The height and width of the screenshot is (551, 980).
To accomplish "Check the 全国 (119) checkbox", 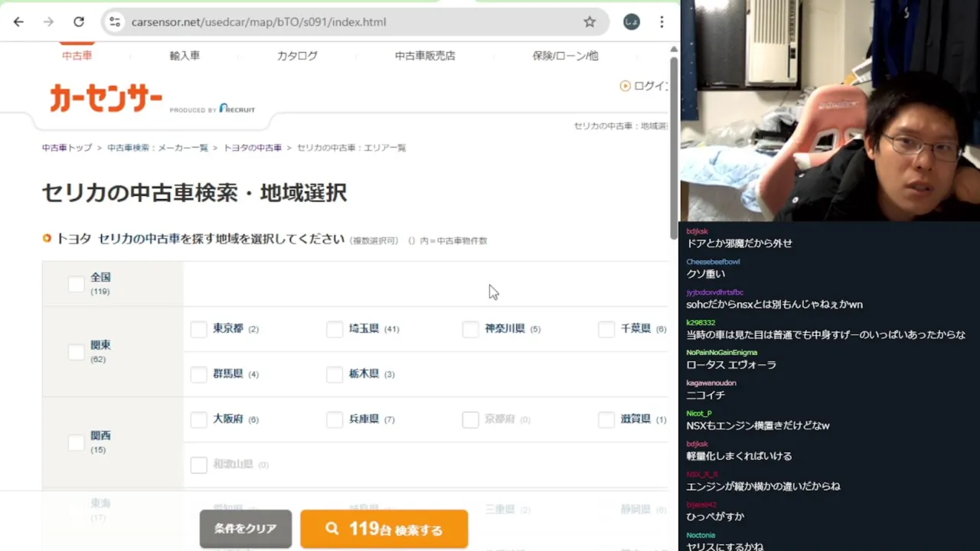I will click(x=76, y=284).
